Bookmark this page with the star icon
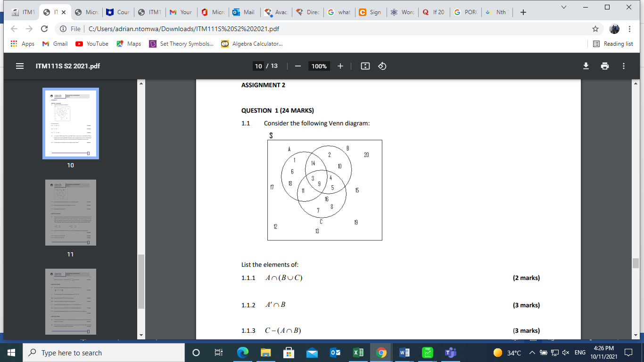 coord(595,29)
